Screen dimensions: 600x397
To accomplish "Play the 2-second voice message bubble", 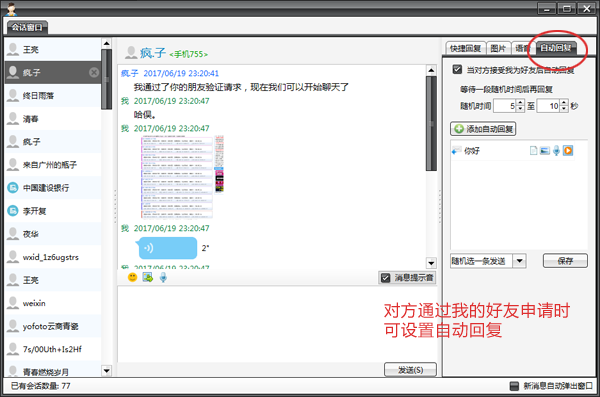I will pos(167,248).
